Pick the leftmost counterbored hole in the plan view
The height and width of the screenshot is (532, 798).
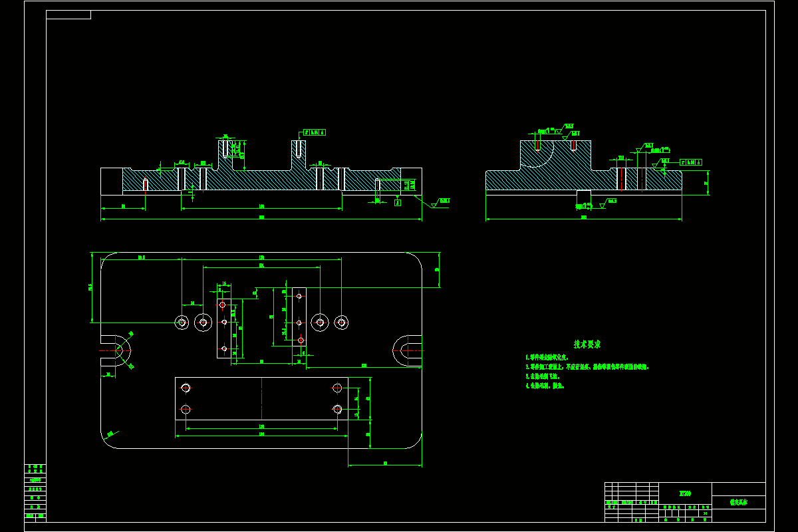tap(182, 323)
